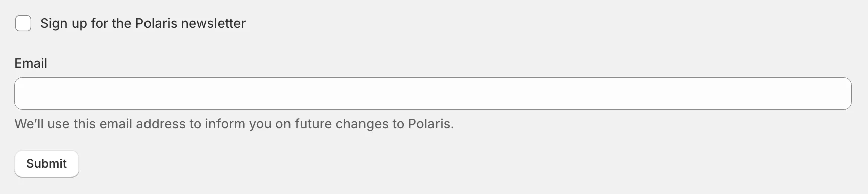Click the text 'We'll use this email address'
This screenshot has width=868, height=194.
tap(100, 124)
